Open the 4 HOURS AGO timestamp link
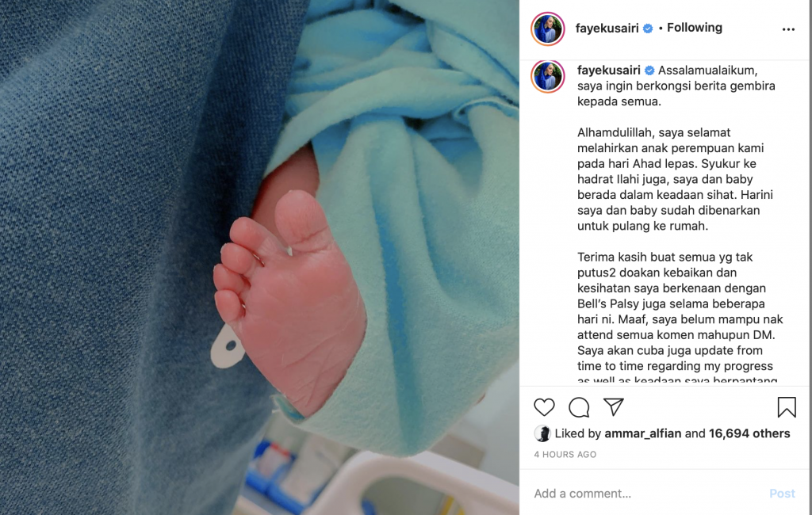This screenshot has height=515, width=812. point(565,455)
